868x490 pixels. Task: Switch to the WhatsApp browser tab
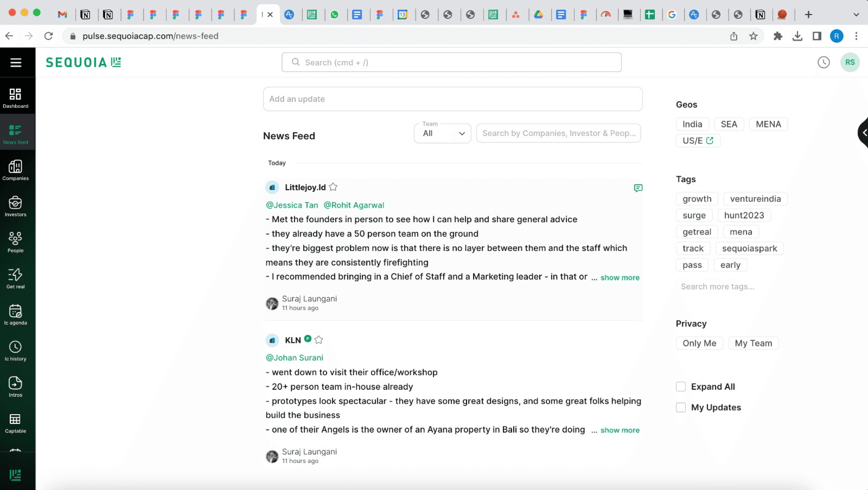[334, 15]
